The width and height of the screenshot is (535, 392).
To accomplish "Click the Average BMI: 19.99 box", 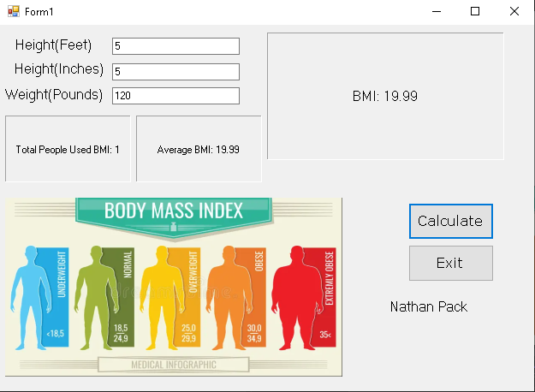I will pyautogui.click(x=199, y=149).
